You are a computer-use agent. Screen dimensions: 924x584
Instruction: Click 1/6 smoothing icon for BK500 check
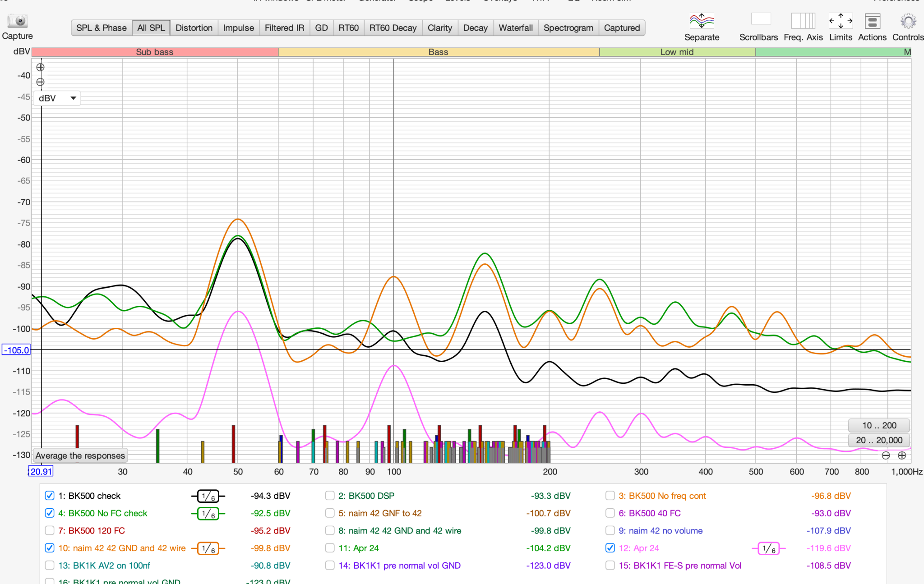(208, 496)
